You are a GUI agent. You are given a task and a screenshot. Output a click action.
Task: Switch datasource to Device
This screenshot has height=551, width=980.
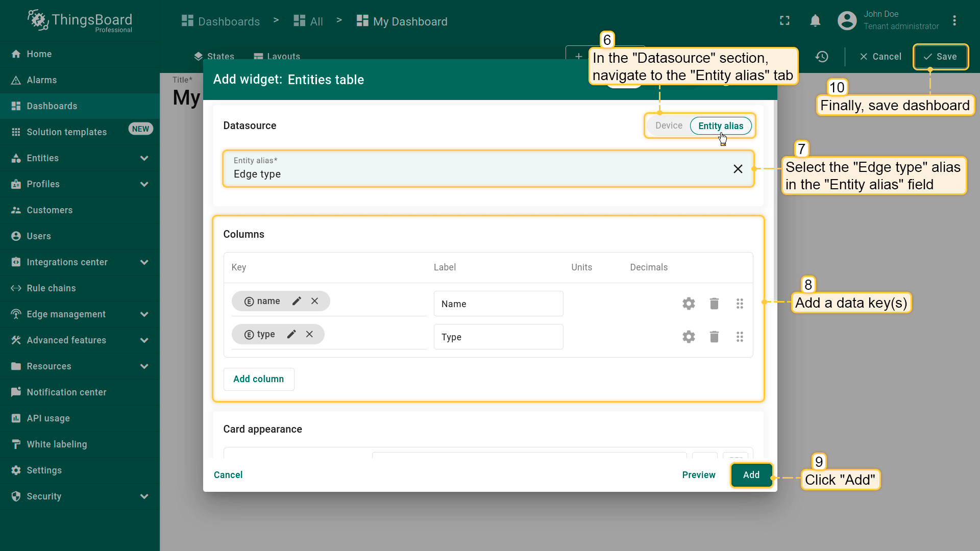pos(669,126)
